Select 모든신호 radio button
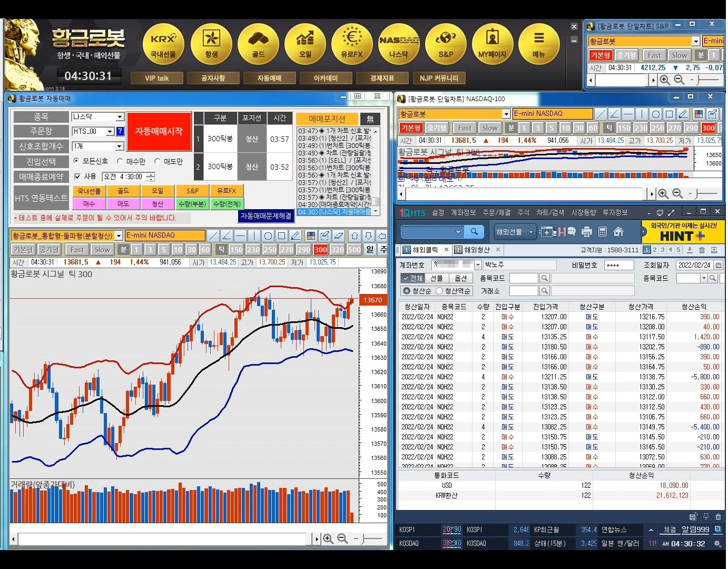The width and height of the screenshot is (728, 569). coord(76,161)
